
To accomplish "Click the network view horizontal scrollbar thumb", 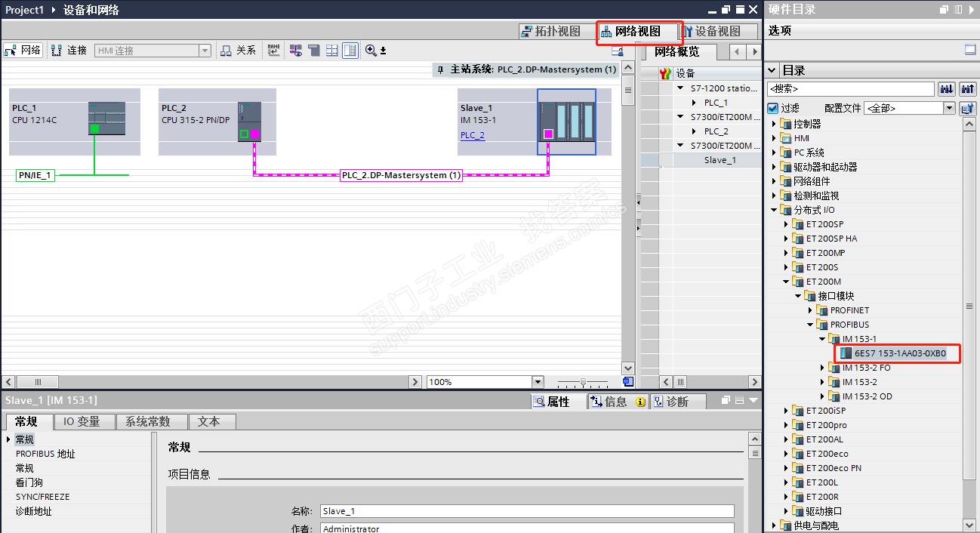I will pos(38,382).
